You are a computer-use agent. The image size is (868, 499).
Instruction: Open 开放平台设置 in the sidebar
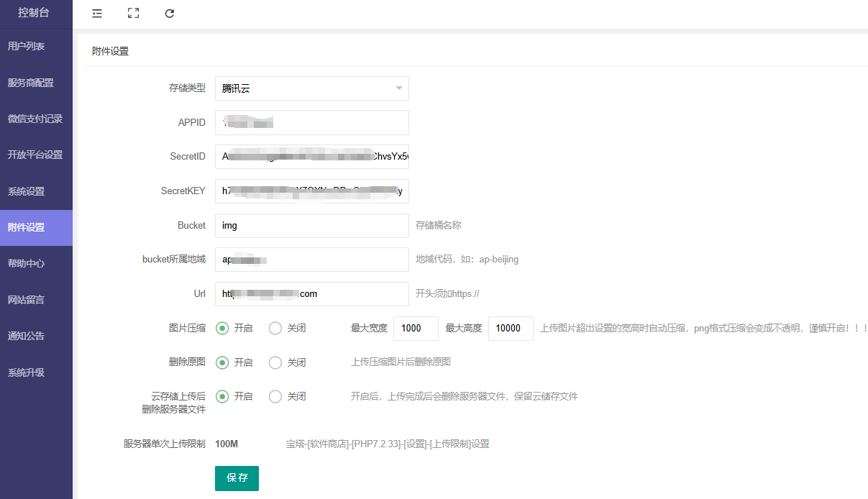click(x=36, y=155)
